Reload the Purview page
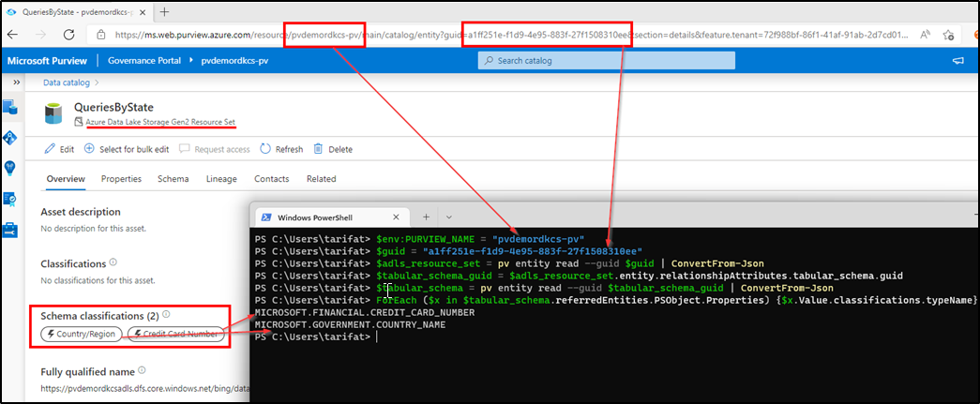 click(x=68, y=35)
